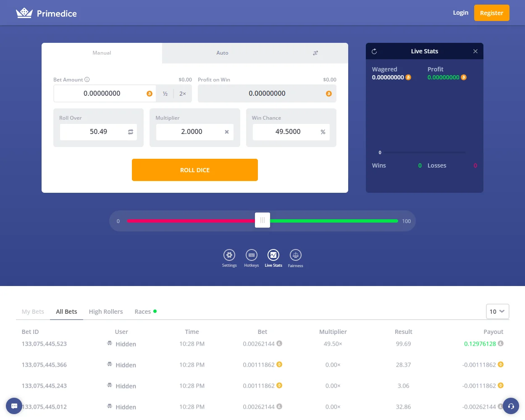Open the Hotkeys keyboard icon
The image size is (525, 420).
click(251, 255)
